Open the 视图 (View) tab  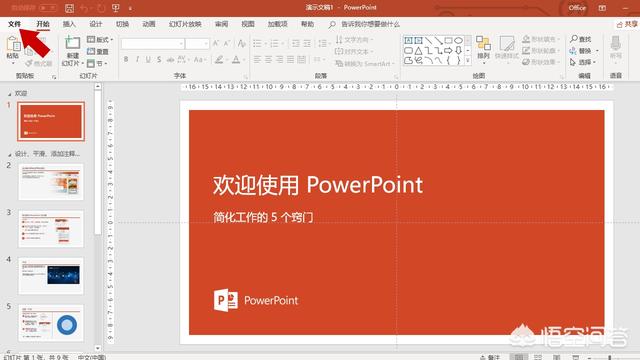tap(248, 24)
